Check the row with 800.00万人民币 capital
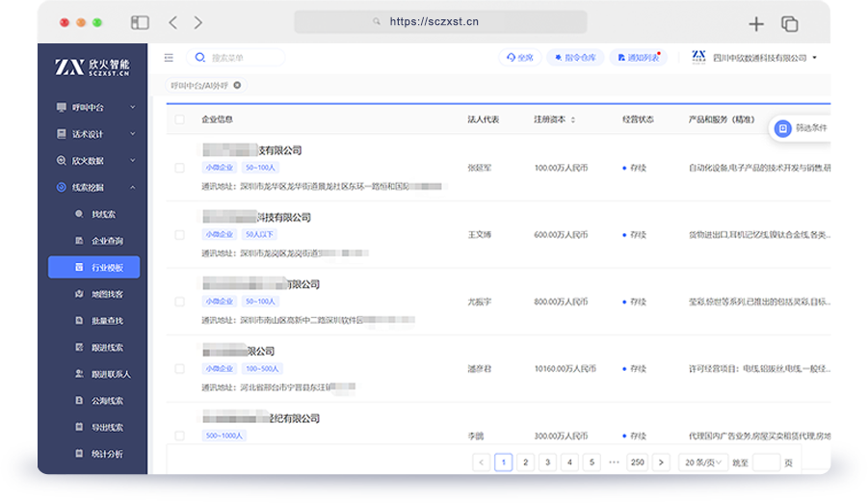 (x=179, y=302)
